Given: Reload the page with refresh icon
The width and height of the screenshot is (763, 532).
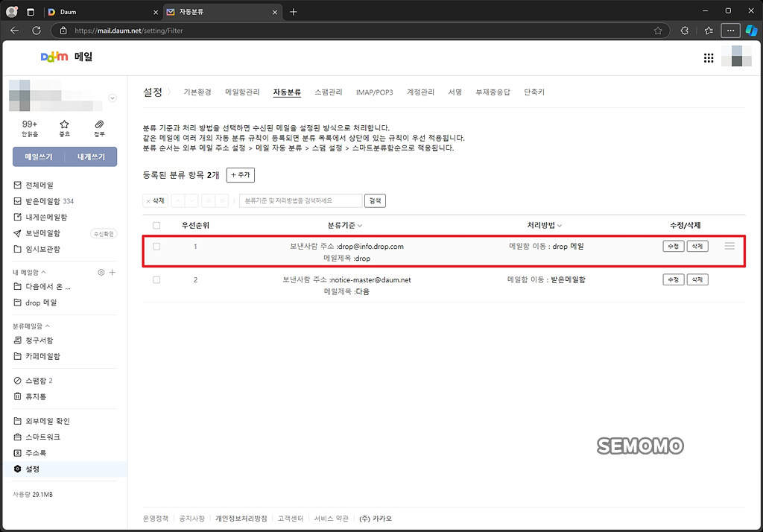Looking at the screenshot, I should click(37, 31).
